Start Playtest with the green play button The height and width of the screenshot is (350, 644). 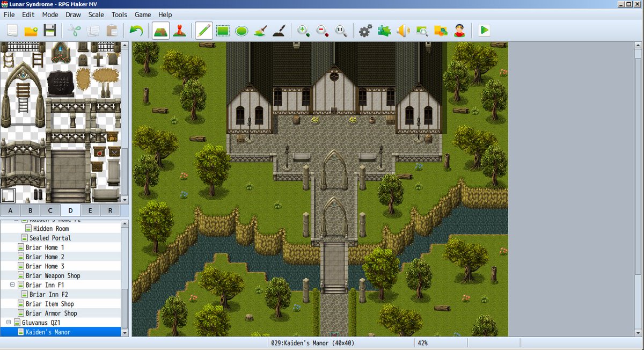pyautogui.click(x=485, y=31)
